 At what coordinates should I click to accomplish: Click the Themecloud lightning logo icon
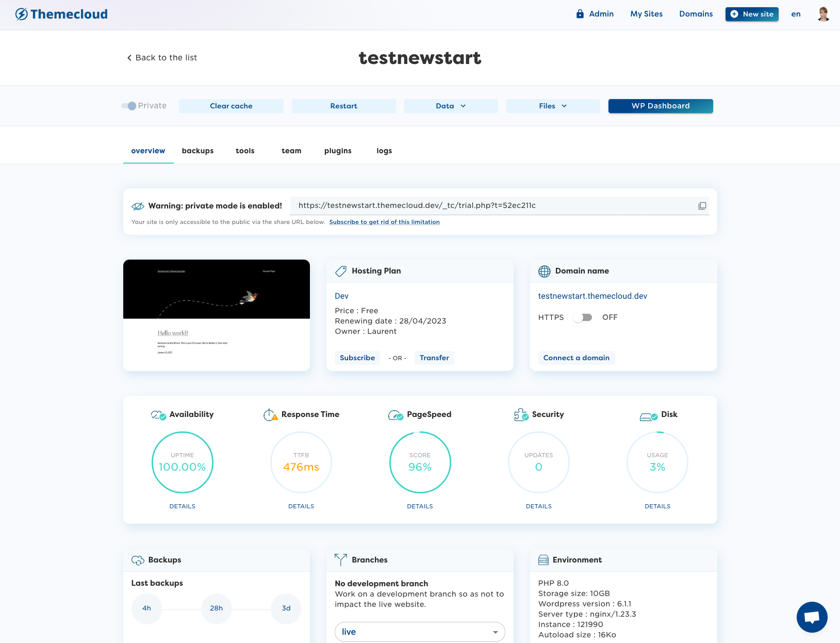[22, 14]
